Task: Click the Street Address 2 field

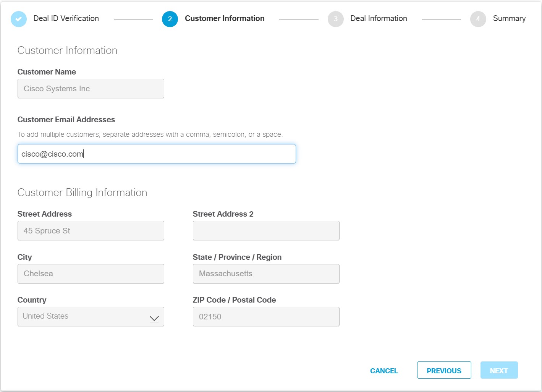Action: tap(266, 231)
